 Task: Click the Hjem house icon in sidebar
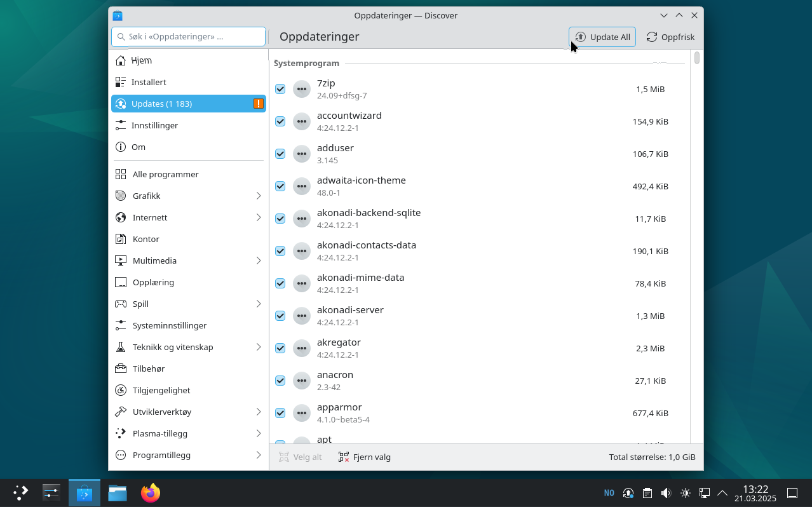point(121,60)
